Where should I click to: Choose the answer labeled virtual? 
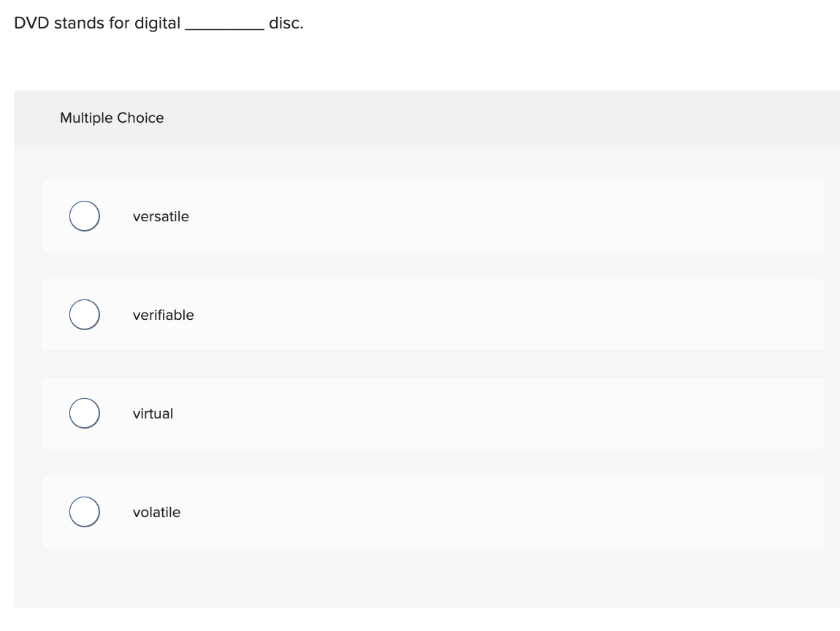click(x=153, y=413)
